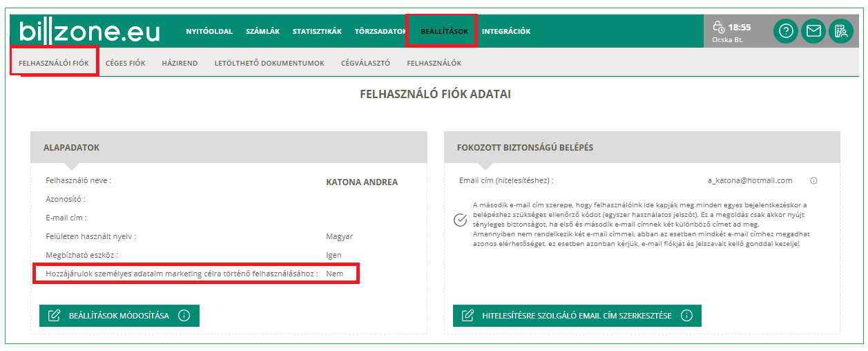868x351 pixels.
Task: Click the a_katona@hotmail.com email address
Action: point(750,180)
